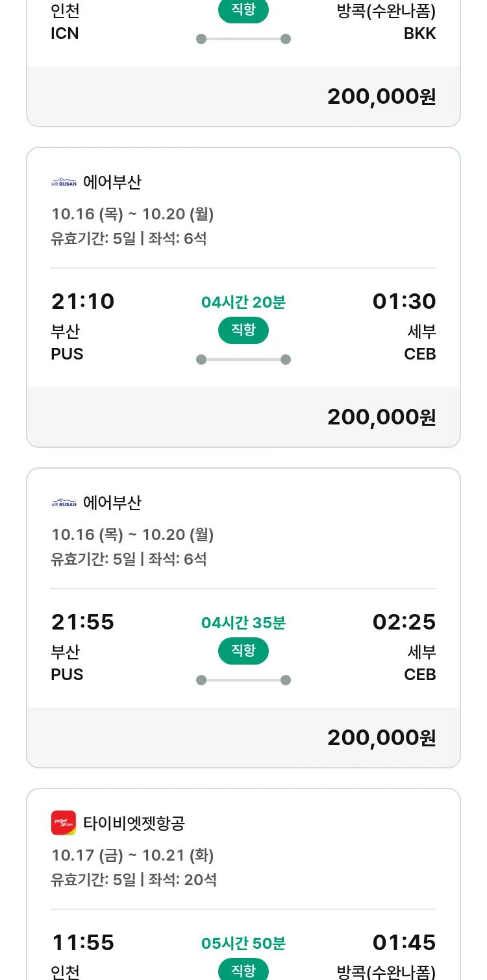Tap the 직항 badge under 04시간 35분

243,650
